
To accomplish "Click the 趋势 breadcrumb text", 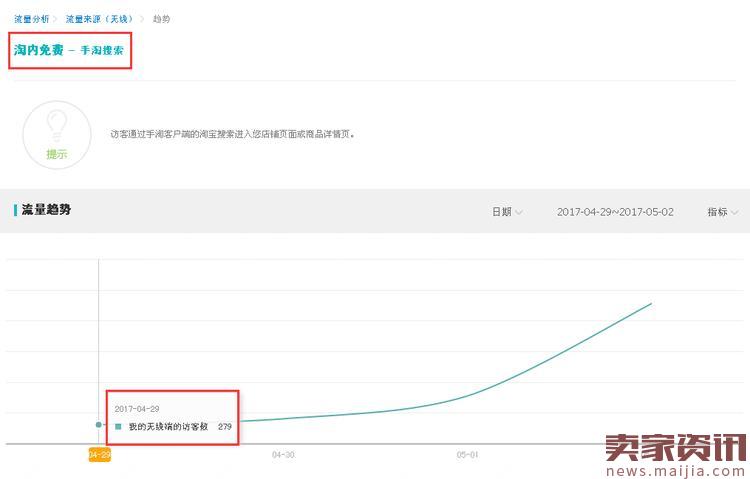I will (162, 19).
